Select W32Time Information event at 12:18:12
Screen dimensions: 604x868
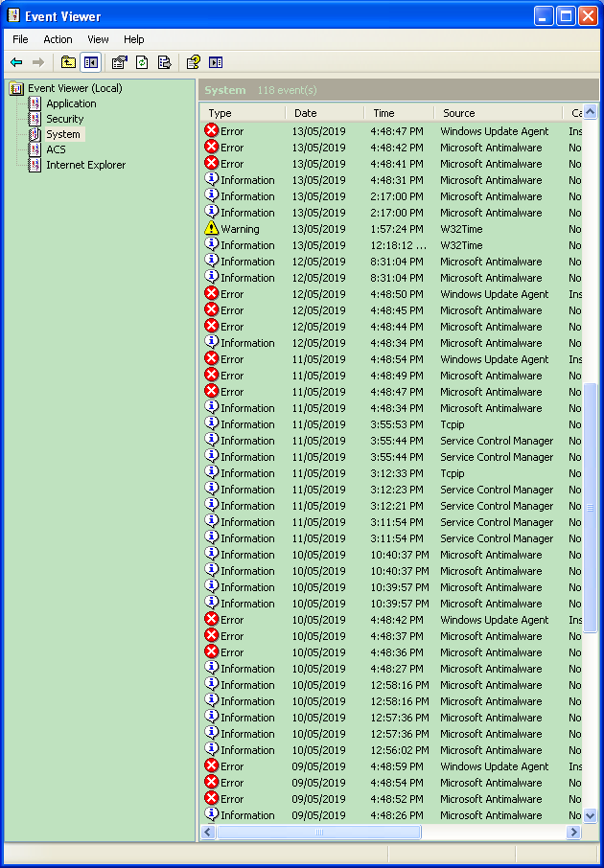[x=391, y=245]
